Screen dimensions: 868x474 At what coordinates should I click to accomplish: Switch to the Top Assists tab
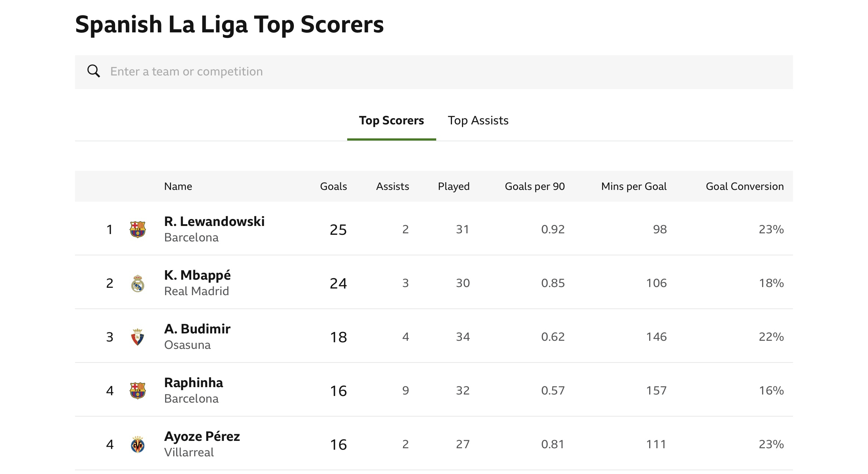click(x=478, y=120)
